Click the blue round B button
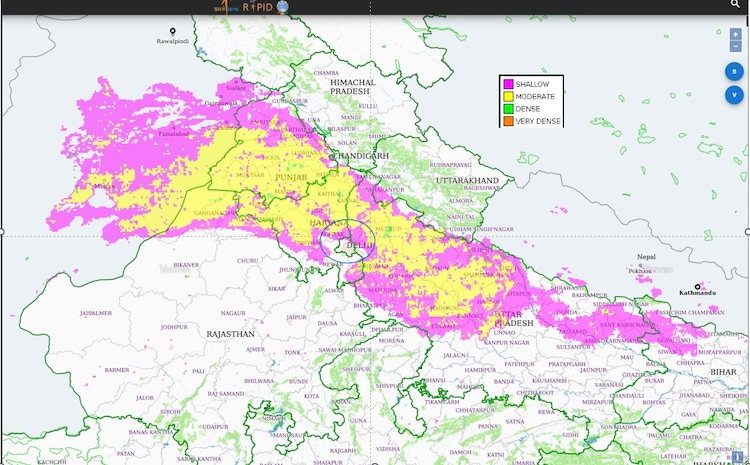 coord(735,71)
